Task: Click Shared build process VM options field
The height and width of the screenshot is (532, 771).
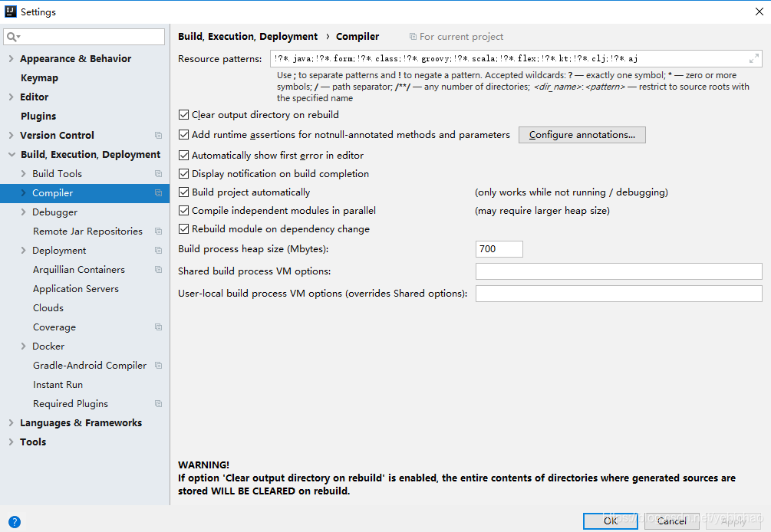Action: (x=618, y=271)
